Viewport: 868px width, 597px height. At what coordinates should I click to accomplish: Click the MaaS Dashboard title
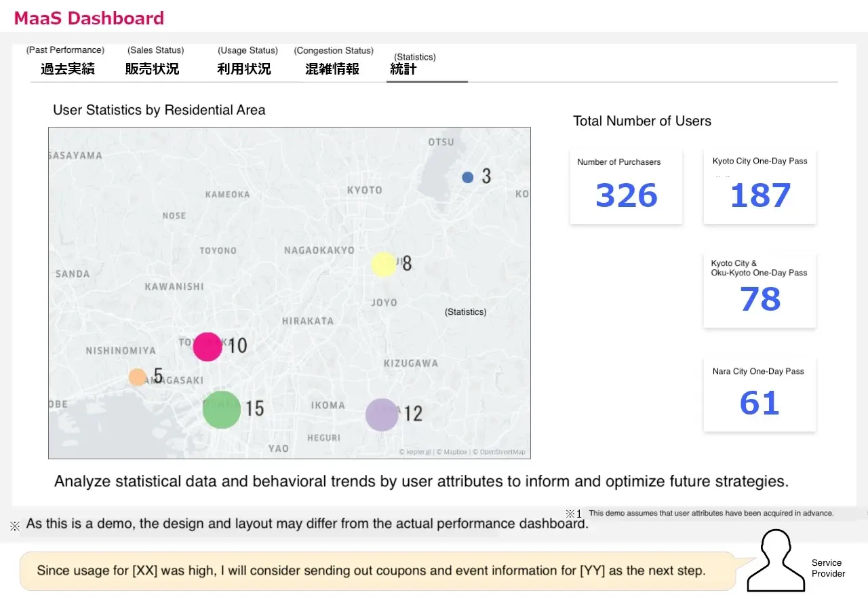[x=89, y=18]
